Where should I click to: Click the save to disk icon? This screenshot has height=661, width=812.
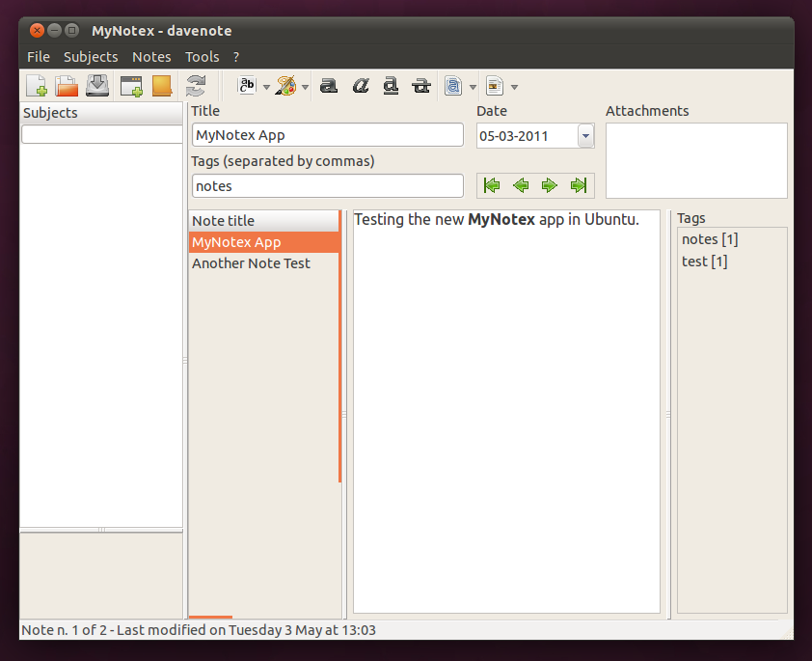[97, 86]
